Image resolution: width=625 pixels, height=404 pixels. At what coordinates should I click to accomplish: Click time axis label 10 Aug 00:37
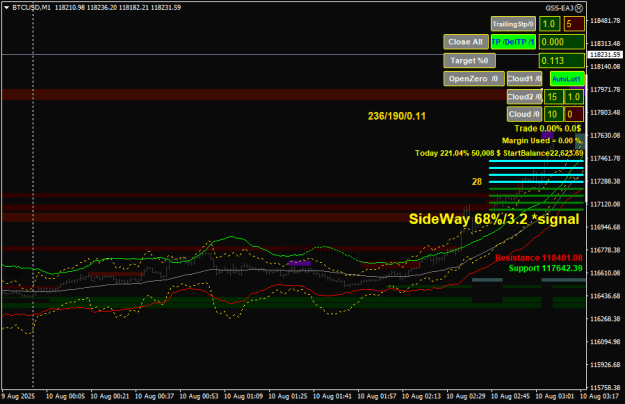click(155, 396)
